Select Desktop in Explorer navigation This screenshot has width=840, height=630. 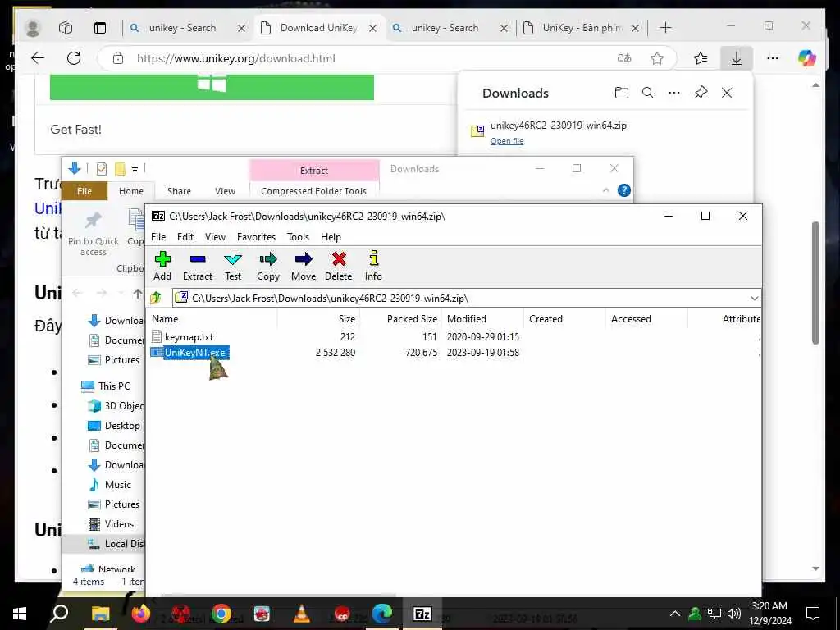pos(122,426)
